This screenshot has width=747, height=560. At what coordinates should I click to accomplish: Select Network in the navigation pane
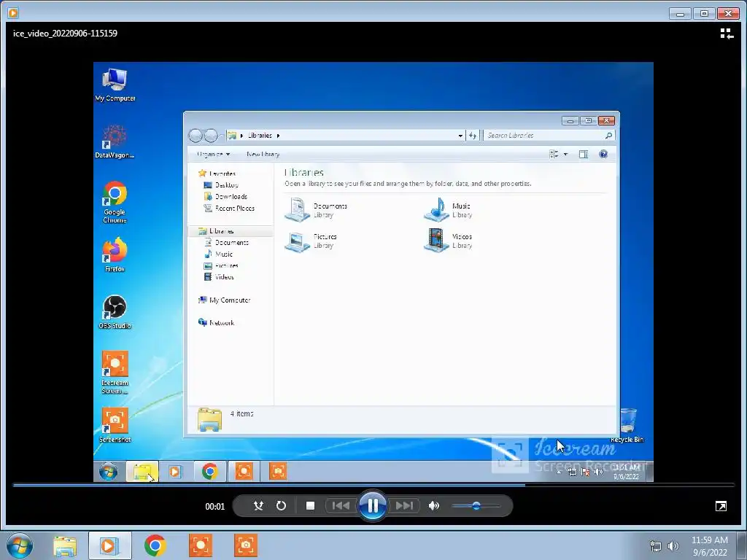pos(216,323)
